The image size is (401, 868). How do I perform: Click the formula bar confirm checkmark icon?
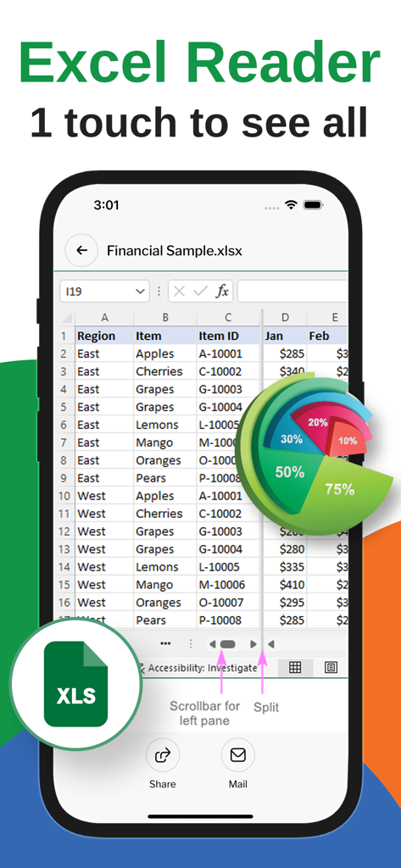(x=200, y=292)
